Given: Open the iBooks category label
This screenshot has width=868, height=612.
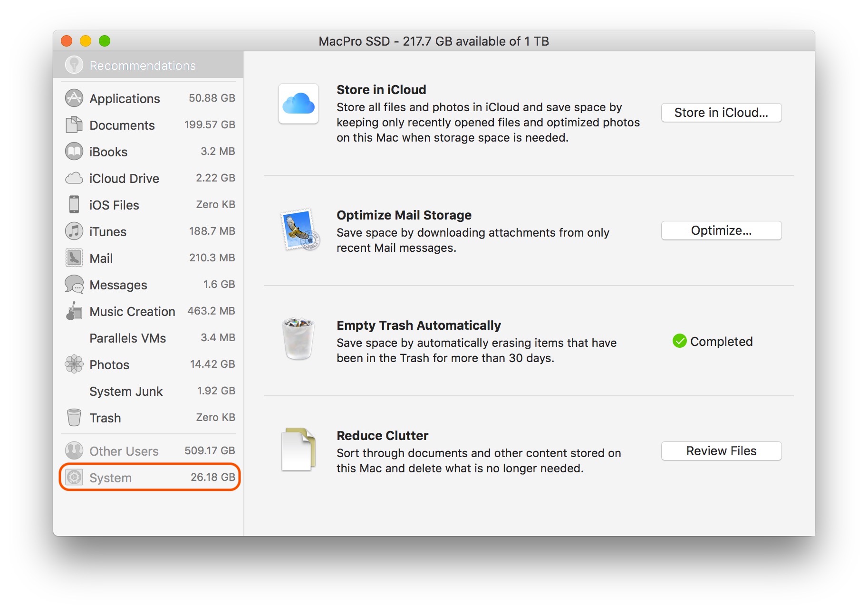Looking at the screenshot, I should [x=108, y=152].
